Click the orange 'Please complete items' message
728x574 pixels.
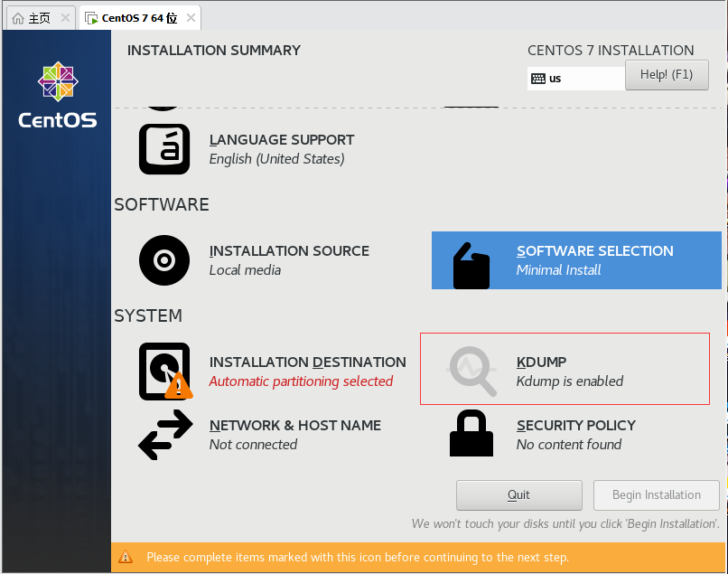(358, 557)
